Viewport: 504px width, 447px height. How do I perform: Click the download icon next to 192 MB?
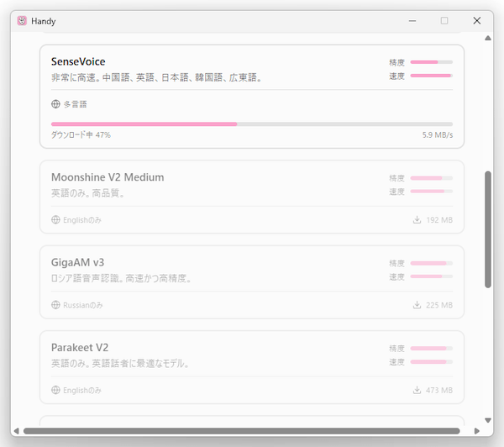tap(417, 220)
